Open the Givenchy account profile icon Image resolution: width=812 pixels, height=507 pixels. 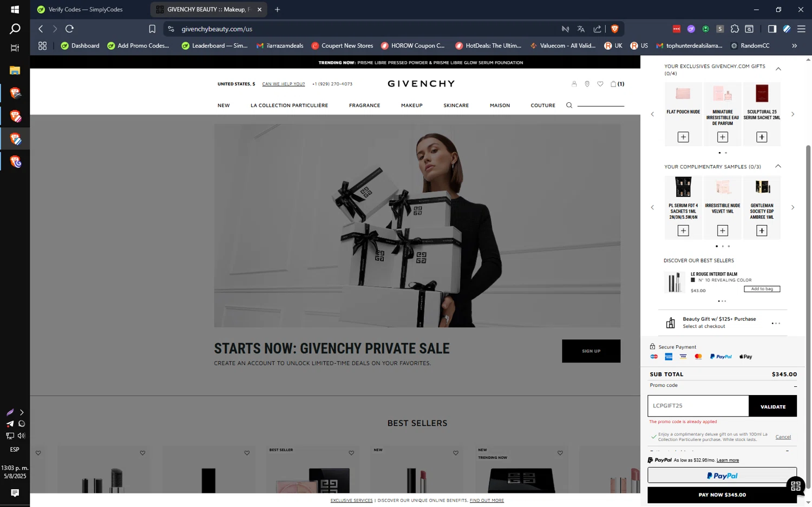click(574, 84)
